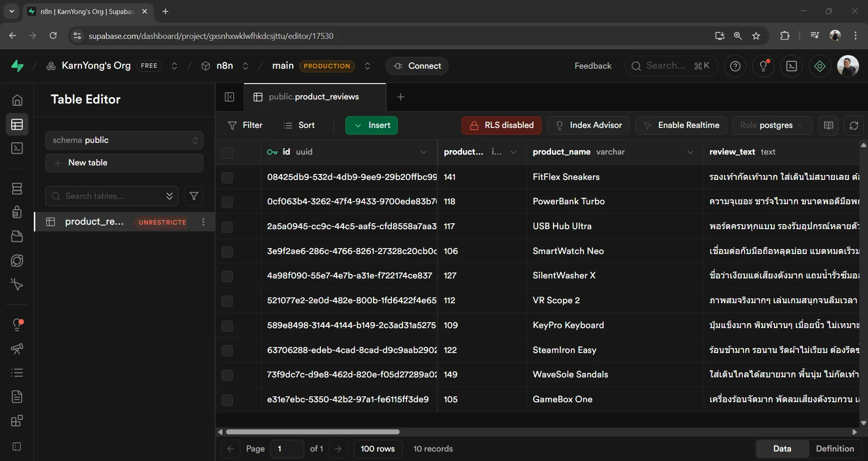Viewport: 868px width, 461px height.
Task: Switch to the Definition tab
Action: [835, 448]
